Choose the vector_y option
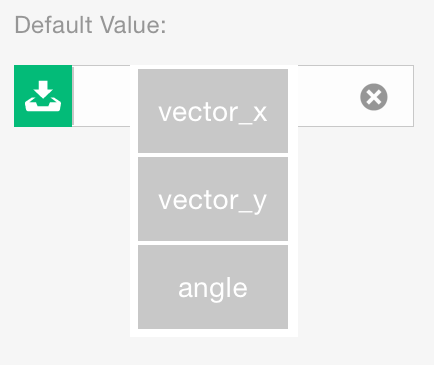 click(x=213, y=199)
